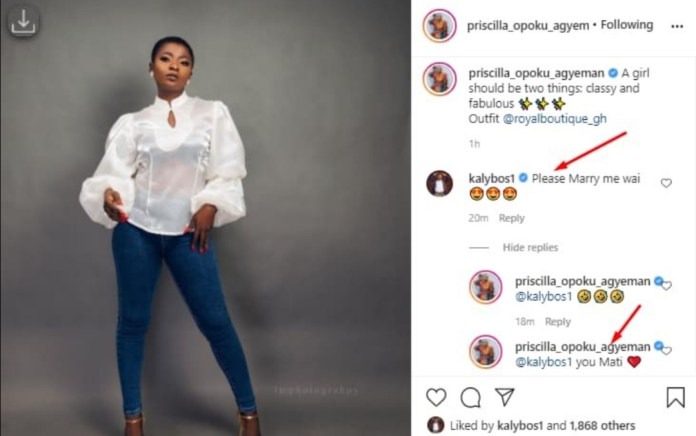View the "1,868 others" likes list
This screenshot has width=696, height=436.
pyautogui.click(x=602, y=425)
